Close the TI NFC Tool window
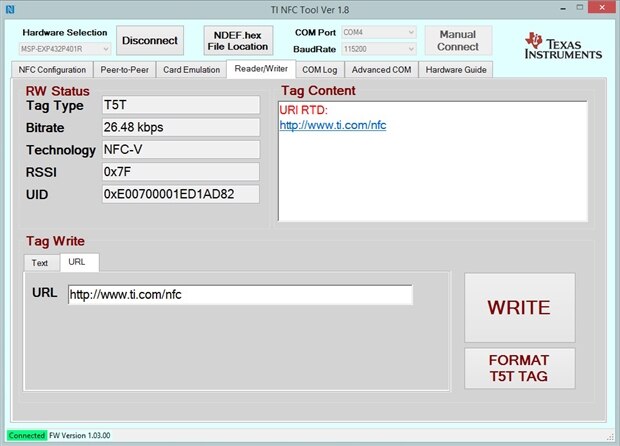620x446 pixels. [602, 8]
